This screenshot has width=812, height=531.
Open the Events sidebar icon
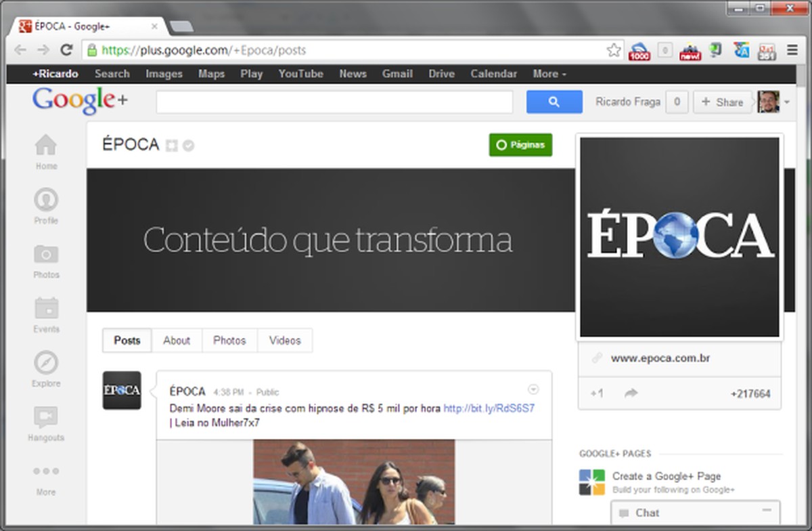pos(46,316)
